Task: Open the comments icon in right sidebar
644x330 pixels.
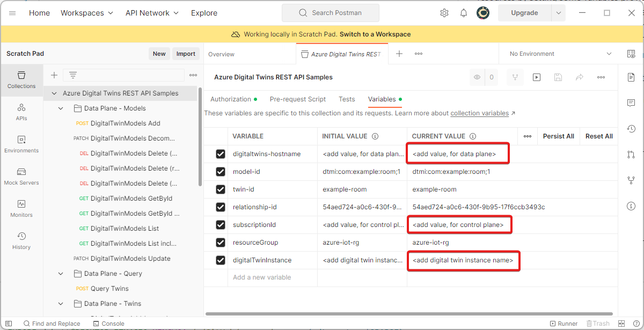Action: coord(631,103)
